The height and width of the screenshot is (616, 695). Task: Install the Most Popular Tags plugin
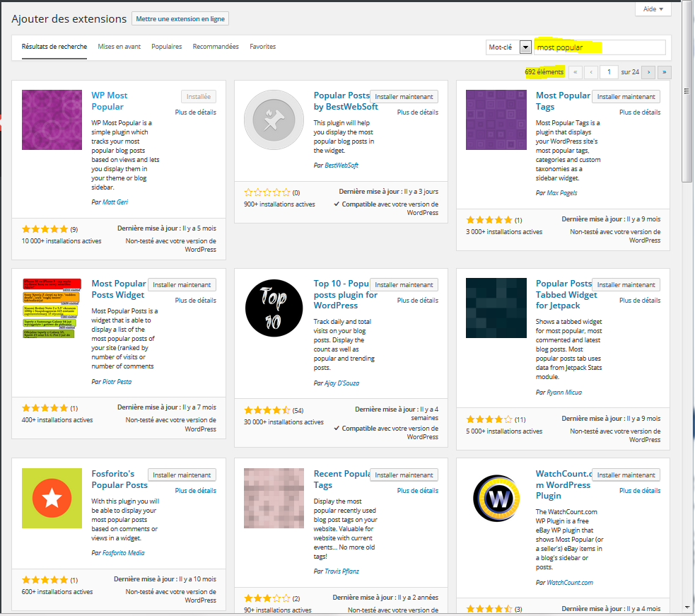626,97
